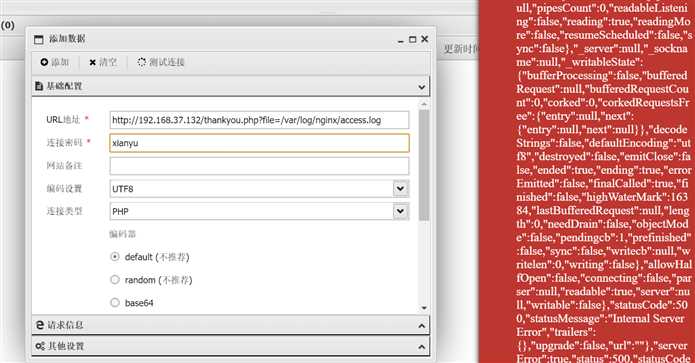The image size is (695, 363).
Task: Click the 清空 (Clear) button
Action: (103, 62)
